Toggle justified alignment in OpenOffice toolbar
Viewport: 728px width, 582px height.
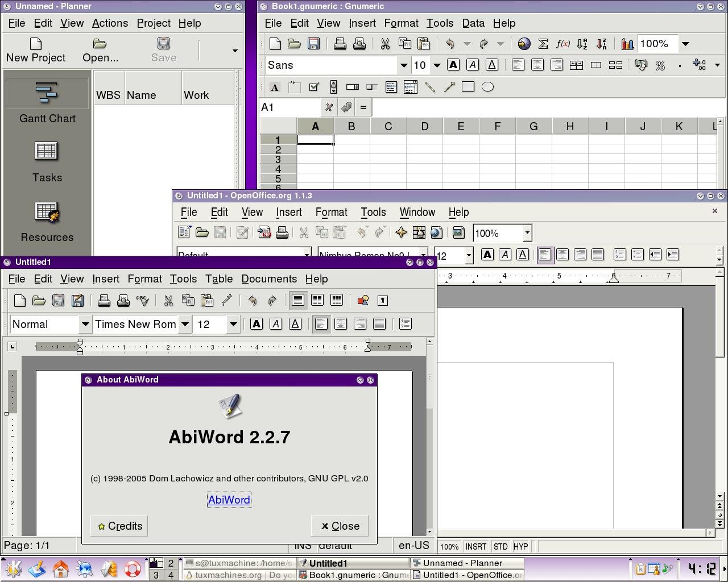pyautogui.click(x=598, y=255)
